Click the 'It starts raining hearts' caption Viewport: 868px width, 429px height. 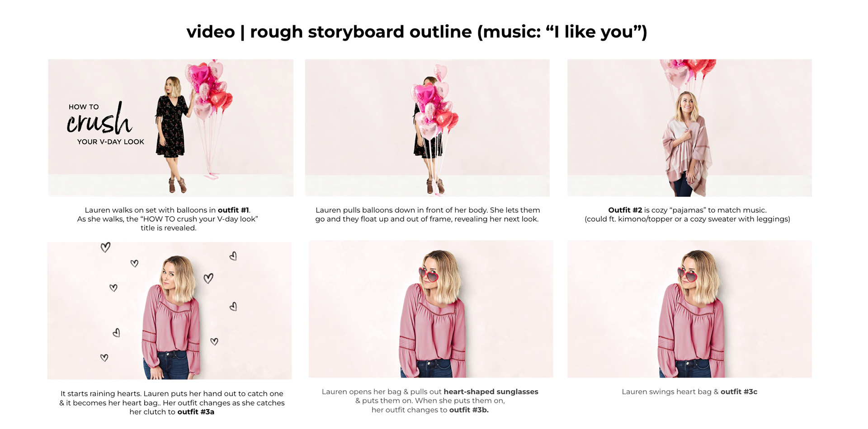pyautogui.click(x=172, y=403)
